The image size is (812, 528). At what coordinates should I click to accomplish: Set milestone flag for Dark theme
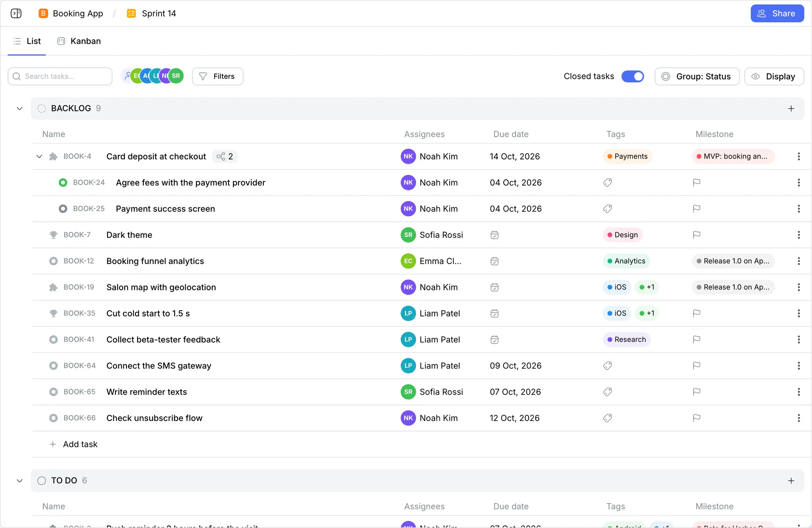click(x=697, y=235)
